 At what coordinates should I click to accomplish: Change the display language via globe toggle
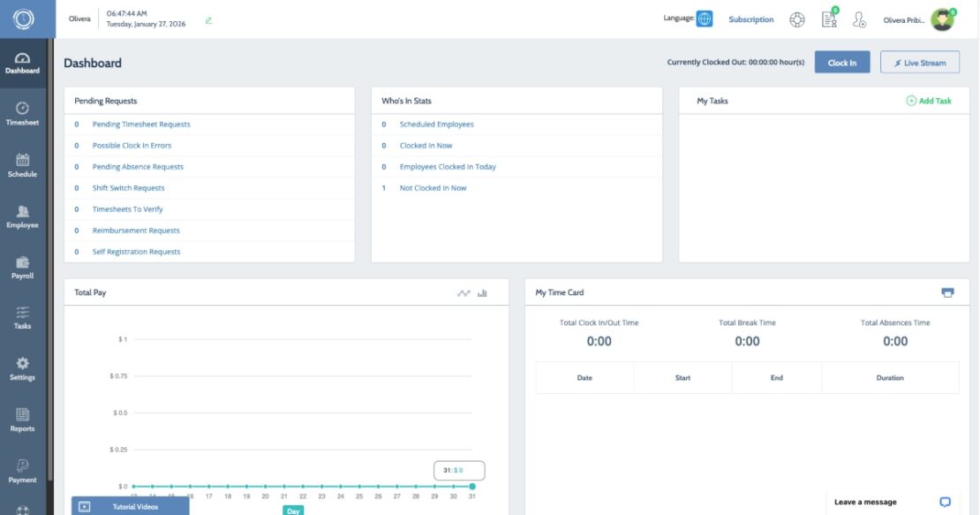704,18
